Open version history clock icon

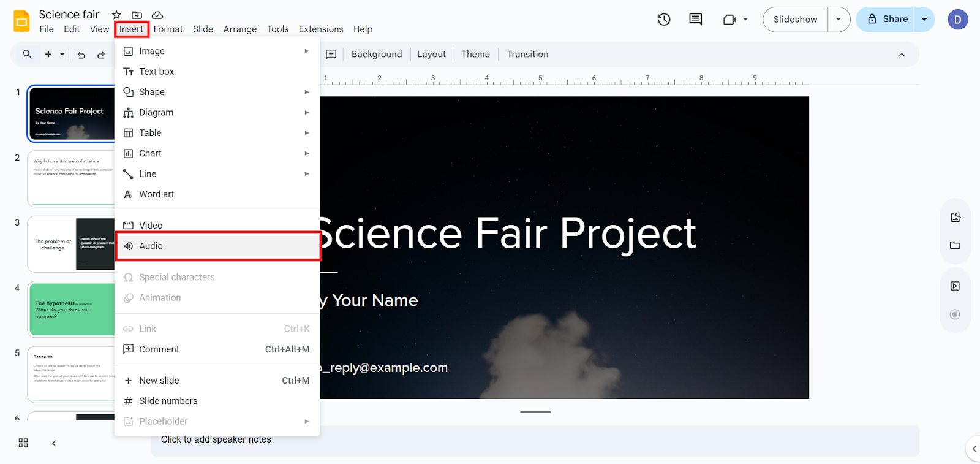click(664, 20)
